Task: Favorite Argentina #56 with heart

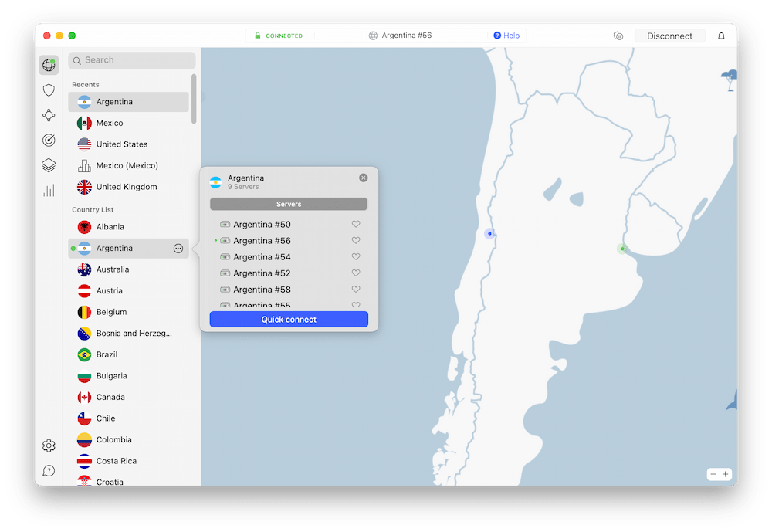Action: point(356,240)
